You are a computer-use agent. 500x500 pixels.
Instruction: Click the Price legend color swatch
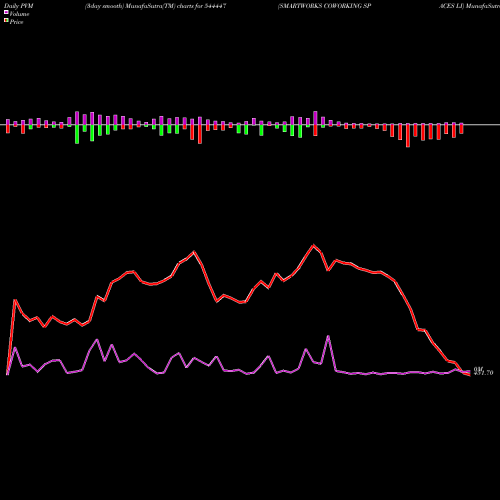(x=6, y=21)
